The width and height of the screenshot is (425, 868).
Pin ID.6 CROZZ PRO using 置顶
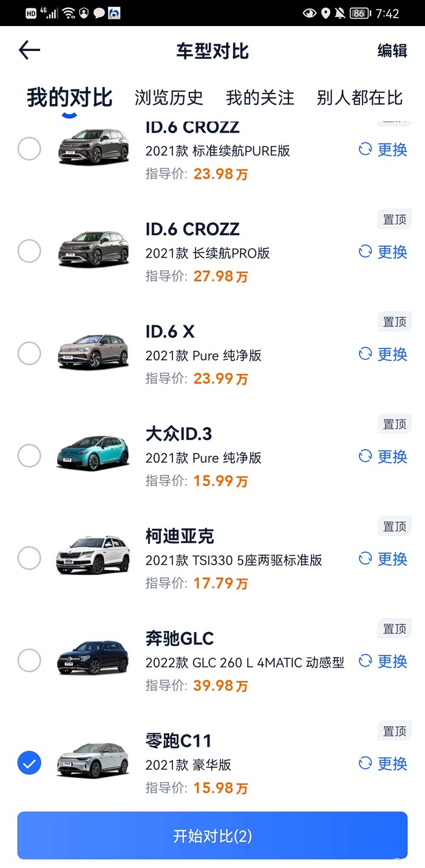click(x=395, y=219)
